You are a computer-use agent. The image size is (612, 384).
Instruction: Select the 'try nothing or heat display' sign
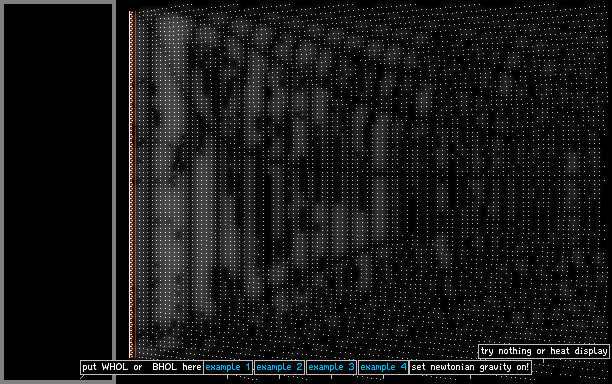[544, 351]
